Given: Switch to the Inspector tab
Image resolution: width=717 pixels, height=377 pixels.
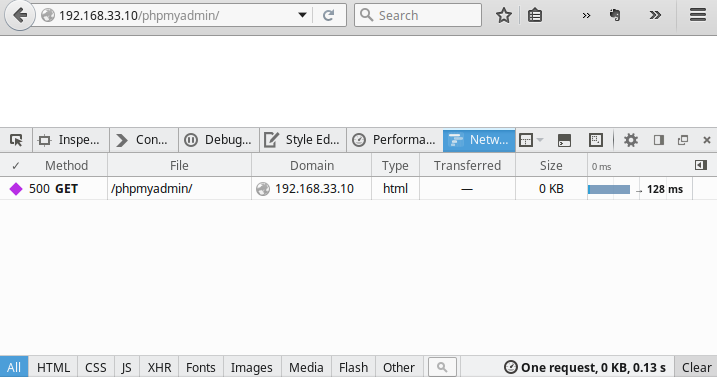Looking at the screenshot, I should (x=70, y=140).
